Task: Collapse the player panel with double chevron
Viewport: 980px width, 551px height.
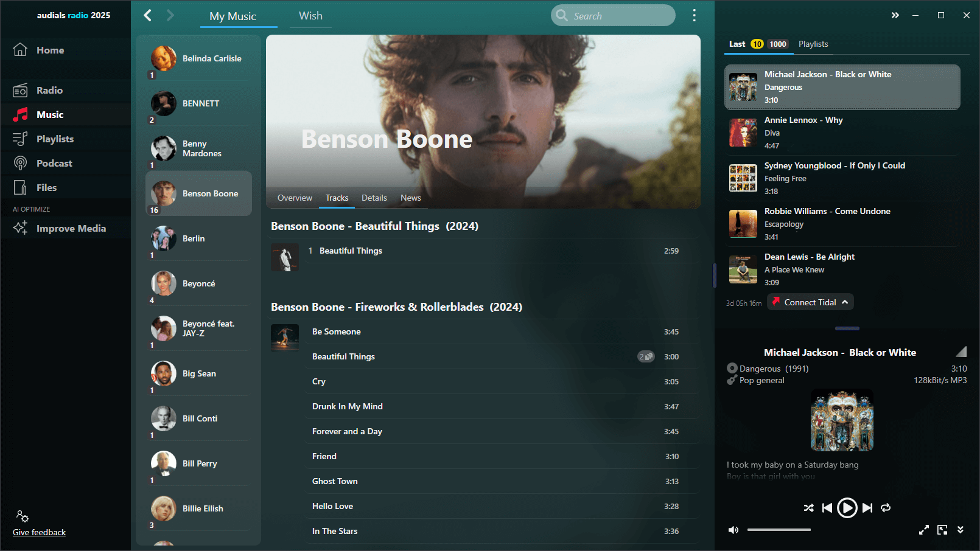Action: pos(961,530)
